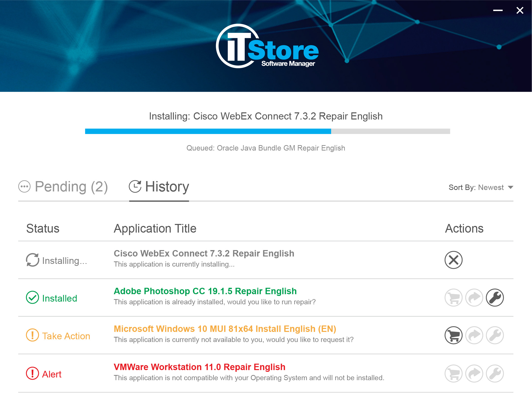Run repair on Adobe Photoshop CC
The width and height of the screenshot is (532, 409).
(x=496, y=297)
